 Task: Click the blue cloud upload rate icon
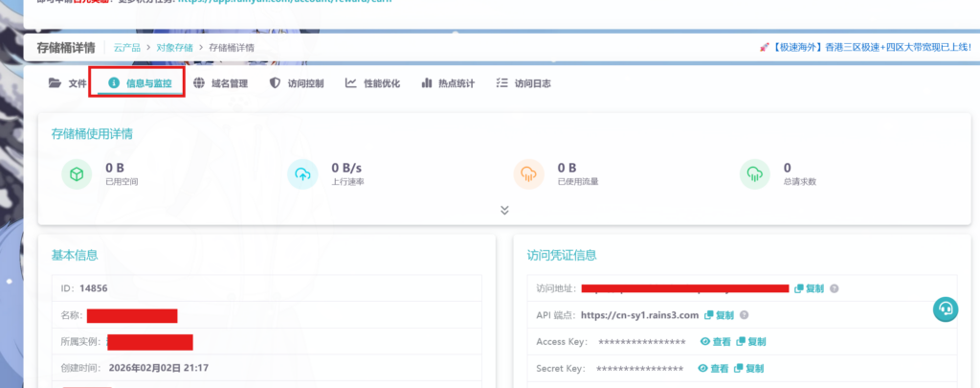[x=301, y=173]
